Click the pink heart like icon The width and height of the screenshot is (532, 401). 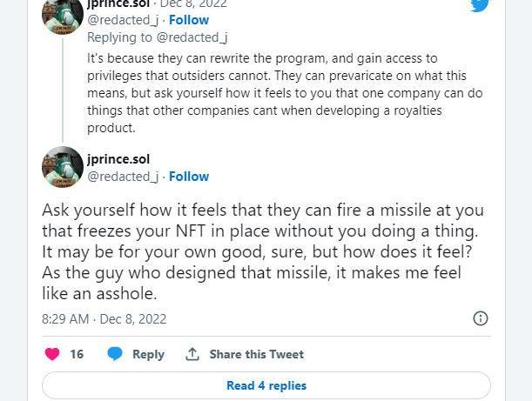[x=52, y=354]
